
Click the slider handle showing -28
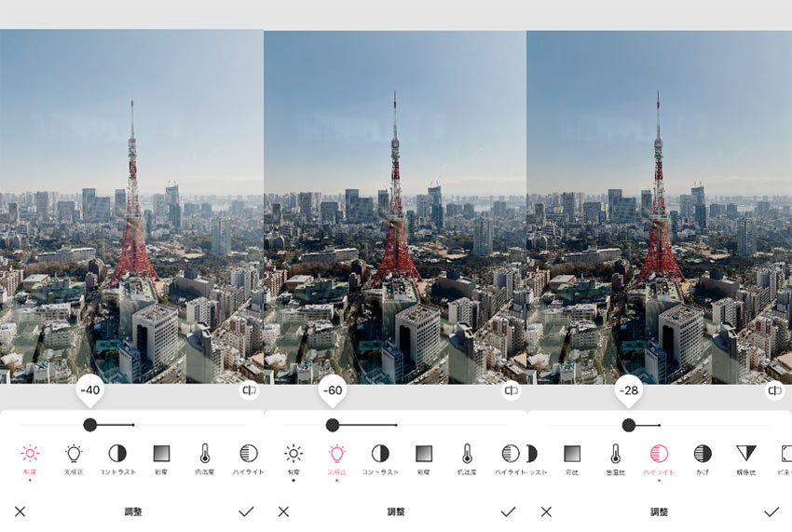coord(629,425)
